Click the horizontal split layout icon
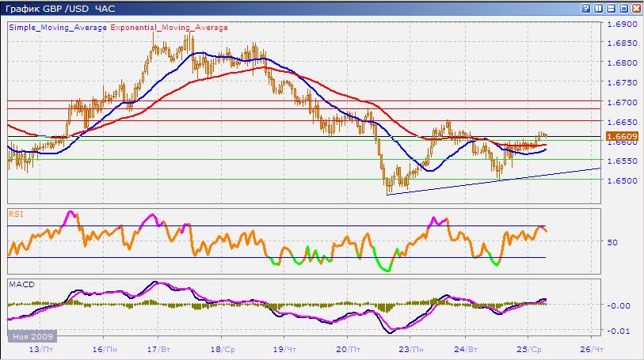644x360 pixels. click(611, 8)
